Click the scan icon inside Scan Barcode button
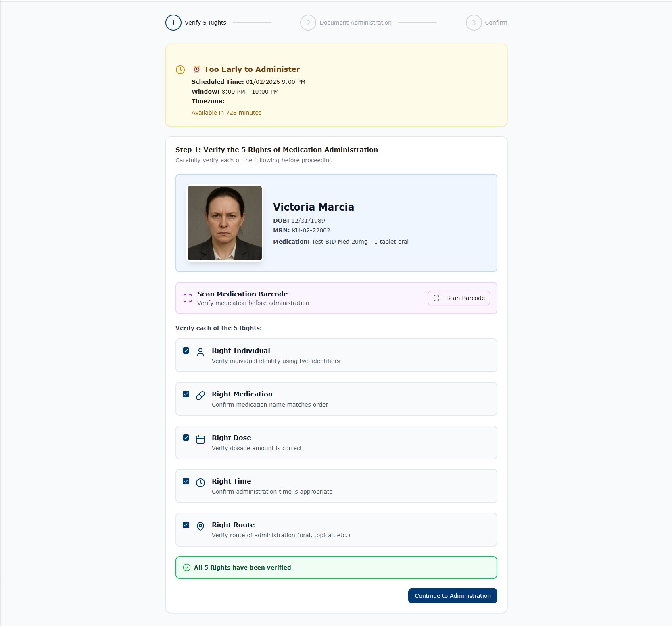Screen dimensions: 672x626 pos(436,298)
